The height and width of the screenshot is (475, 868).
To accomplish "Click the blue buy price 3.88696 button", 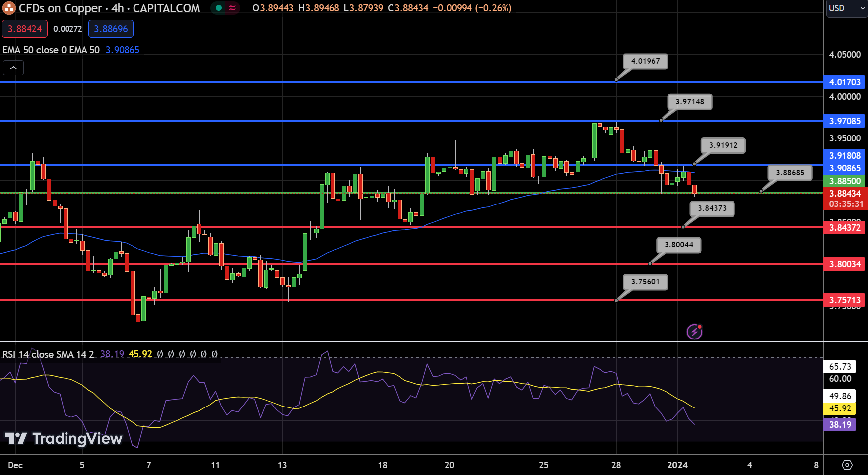I will pyautogui.click(x=111, y=29).
